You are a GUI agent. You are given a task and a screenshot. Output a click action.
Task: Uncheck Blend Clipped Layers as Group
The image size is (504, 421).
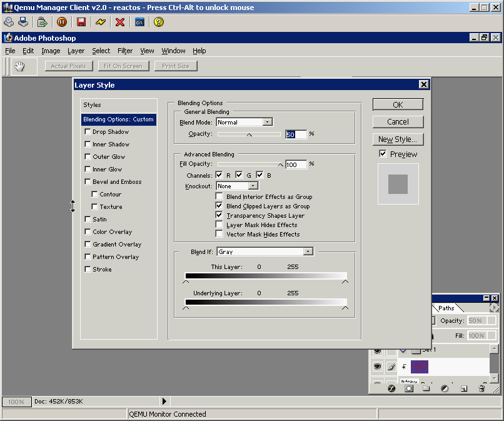(x=219, y=206)
